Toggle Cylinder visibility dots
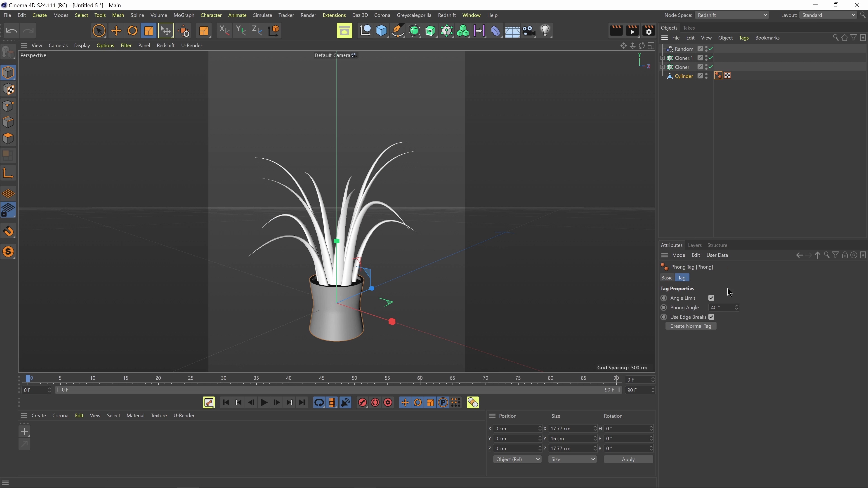 (707, 76)
